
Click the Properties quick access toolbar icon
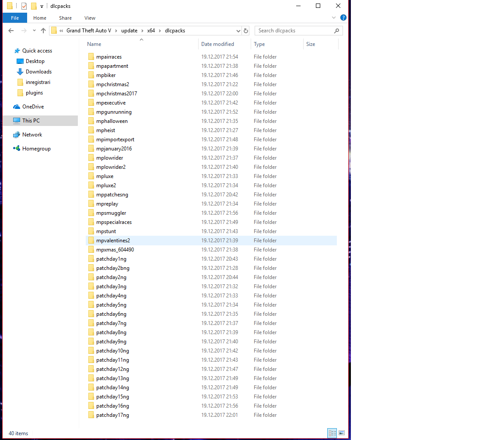[x=24, y=6]
